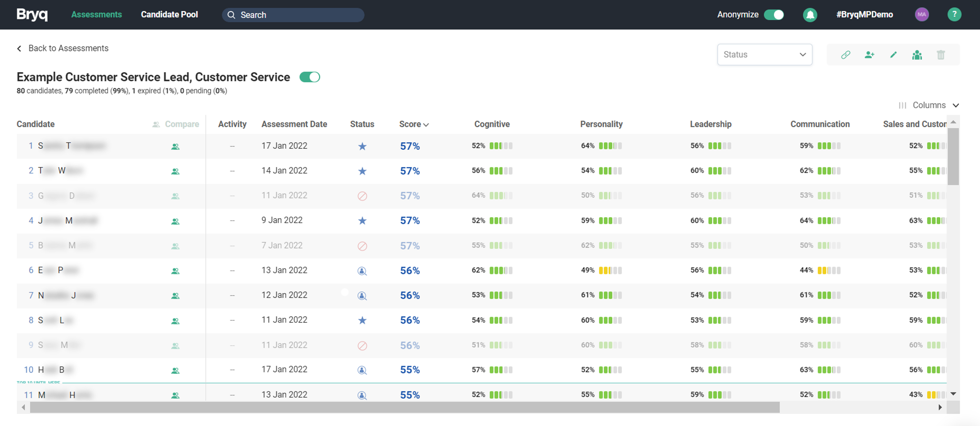Add a new candidate to the assessment
Screen dimensions: 980x426
coord(869,55)
